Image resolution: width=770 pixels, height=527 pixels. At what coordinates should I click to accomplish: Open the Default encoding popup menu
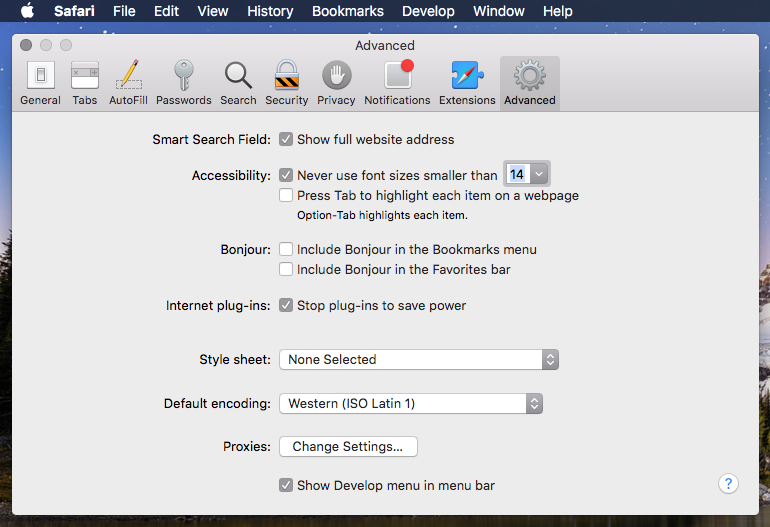[x=411, y=404]
